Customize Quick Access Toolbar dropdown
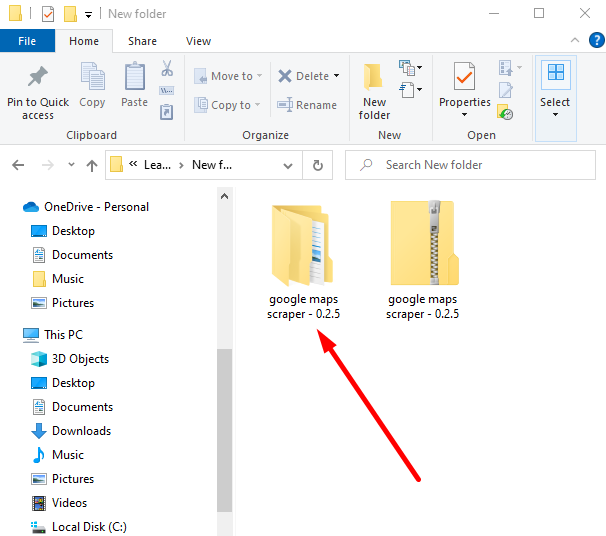The height and width of the screenshot is (536, 606). [89, 15]
